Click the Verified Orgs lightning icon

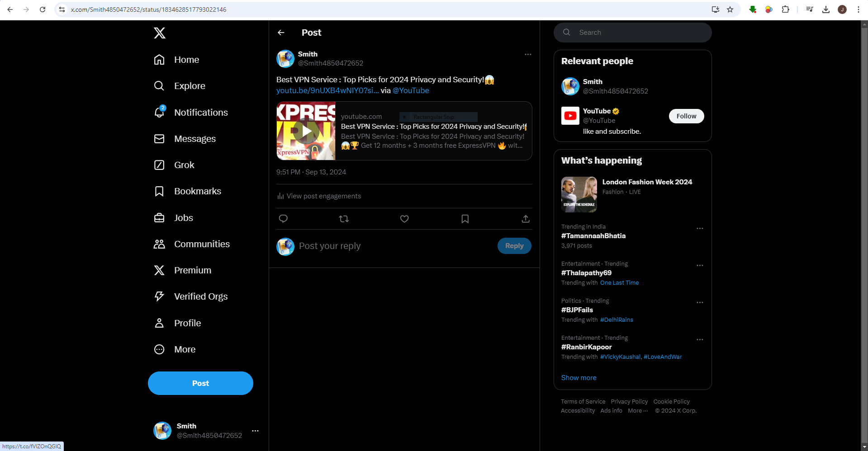coord(159,296)
